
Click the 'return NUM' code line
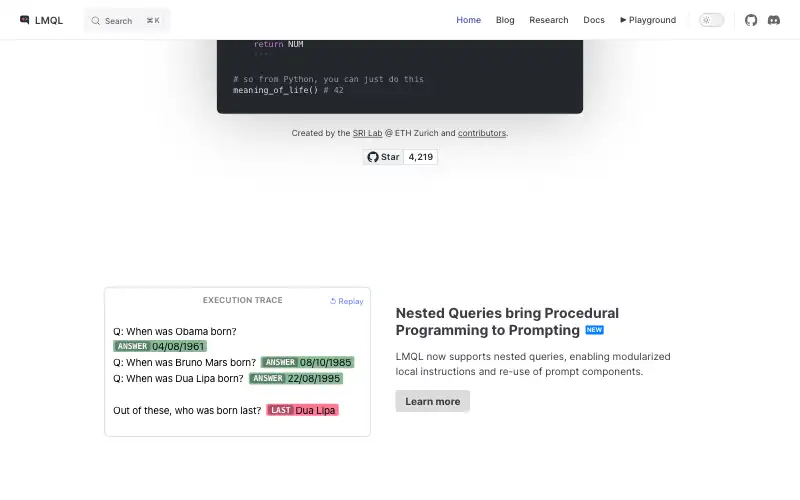point(279,44)
